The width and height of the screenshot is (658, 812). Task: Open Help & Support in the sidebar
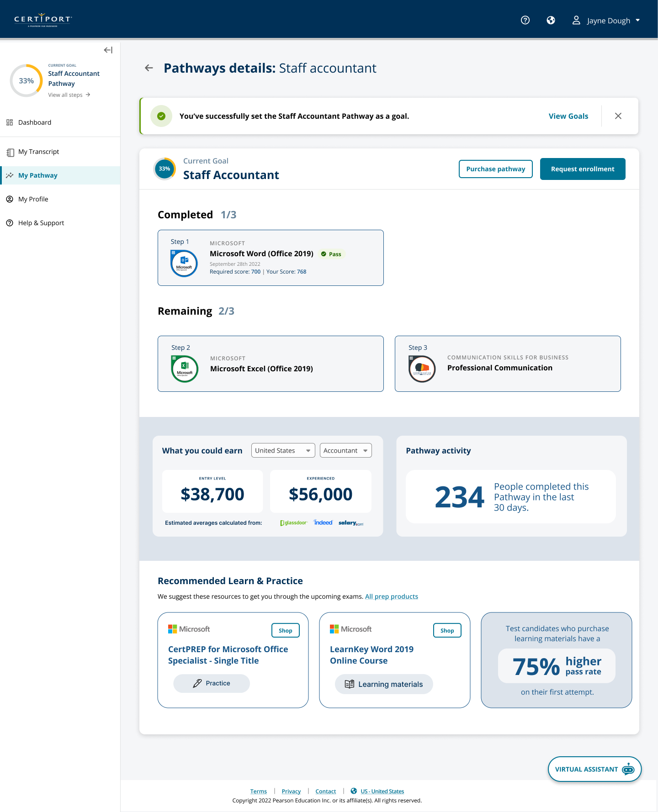[60, 223]
